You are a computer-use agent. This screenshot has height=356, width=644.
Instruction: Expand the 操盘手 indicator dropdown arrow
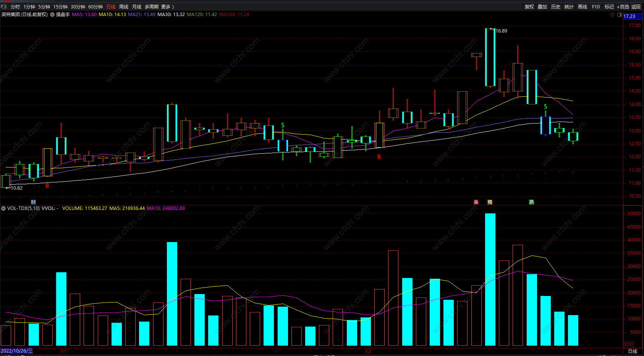[x=52, y=15]
